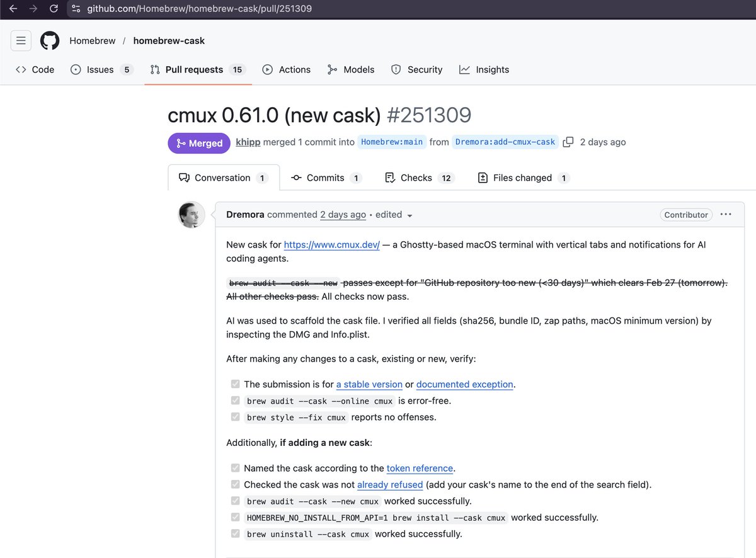This screenshot has width=756, height=558.
Task: Go back with browser back arrow
Action: tap(13, 9)
